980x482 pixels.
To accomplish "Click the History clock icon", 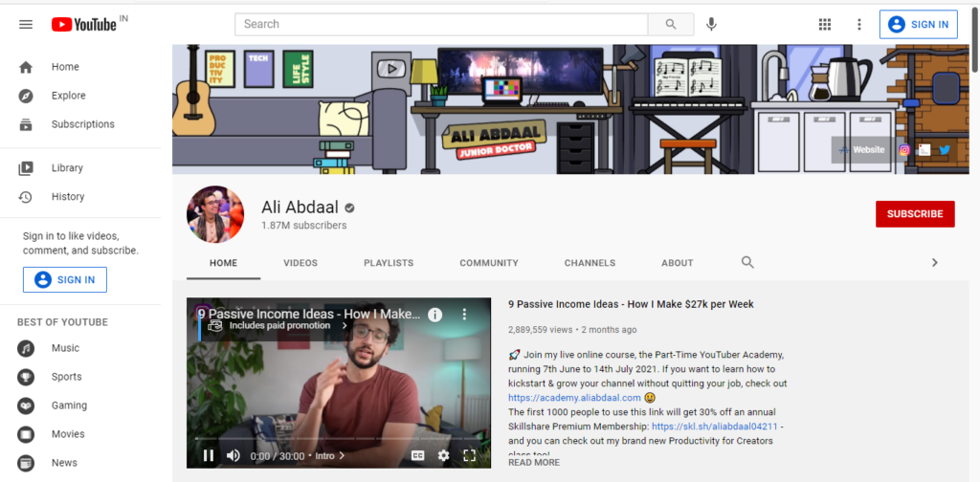I will pyautogui.click(x=26, y=197).
